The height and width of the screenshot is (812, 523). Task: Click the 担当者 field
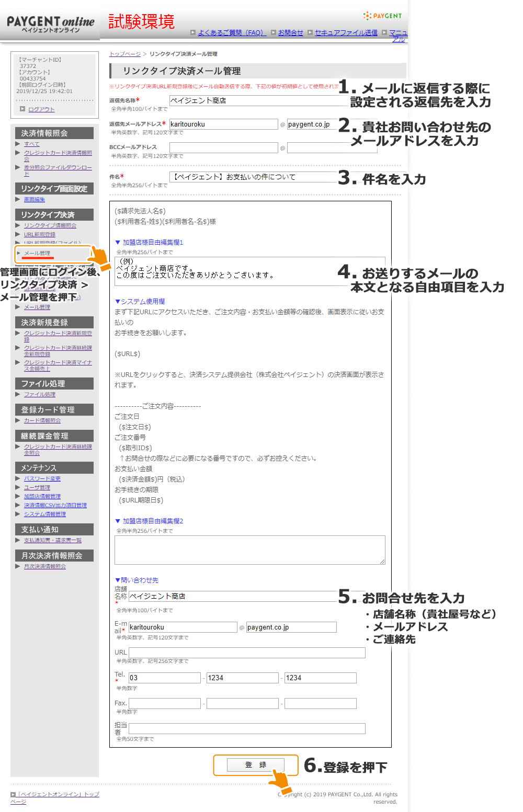coord(247,728)
